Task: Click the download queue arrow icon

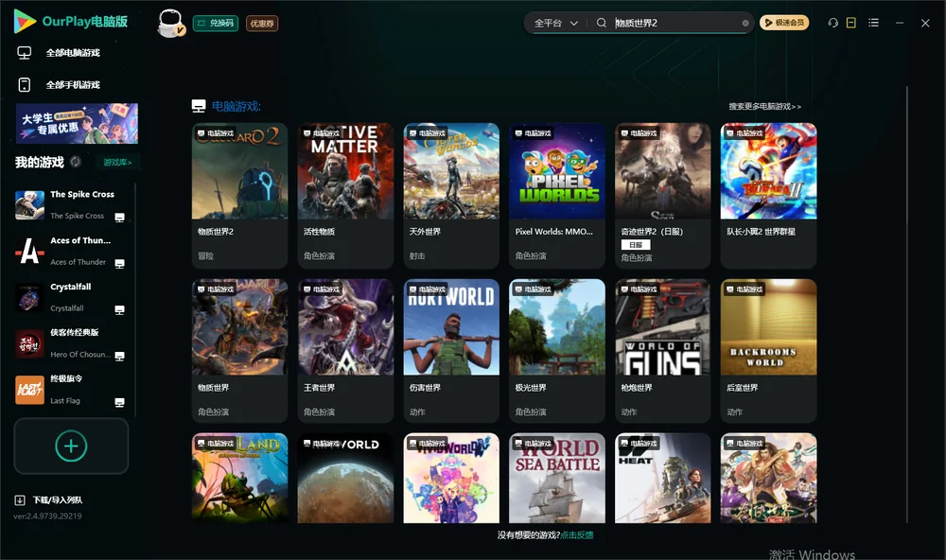Action: pos(19,499)
